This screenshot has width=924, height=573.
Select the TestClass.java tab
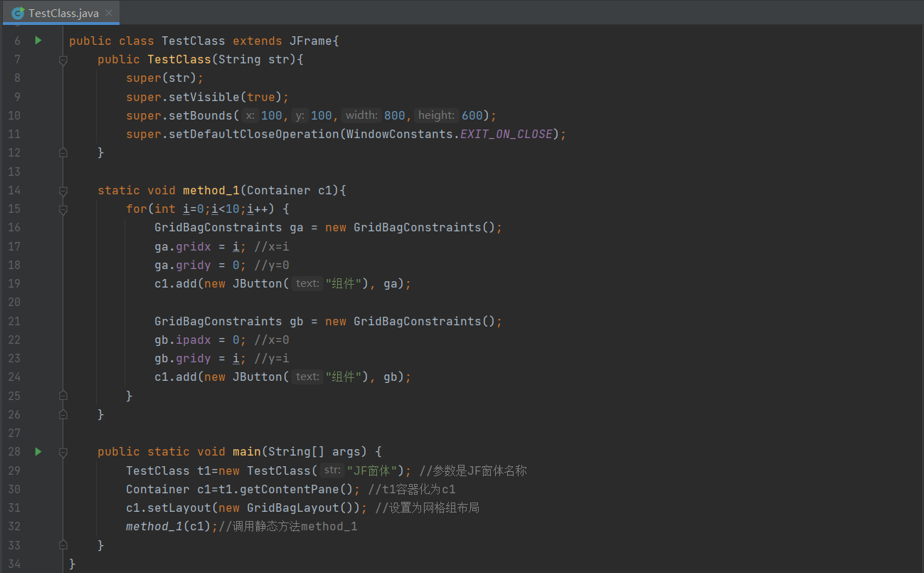tap(62, 13)
